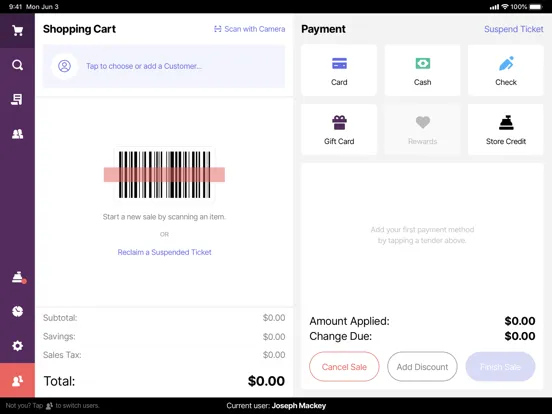Click the customer avatar icon
The height and width of the screenshot is (414, 552).
(x=64, y=66)
